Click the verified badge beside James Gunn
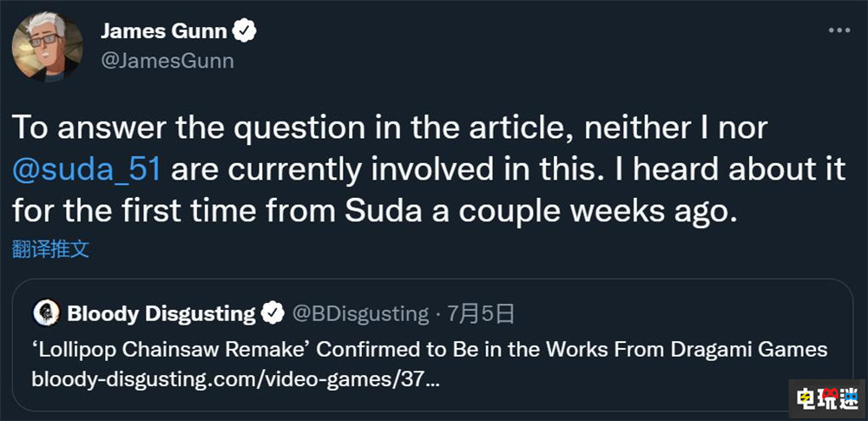The height and width of the screenshot is (421, 868). point(246,32)
